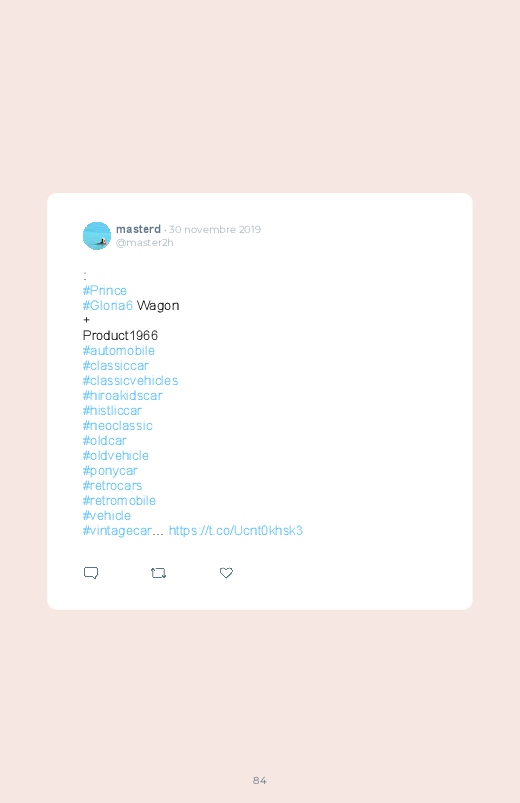Open the #neoclassic hashtag

point(117,426)
